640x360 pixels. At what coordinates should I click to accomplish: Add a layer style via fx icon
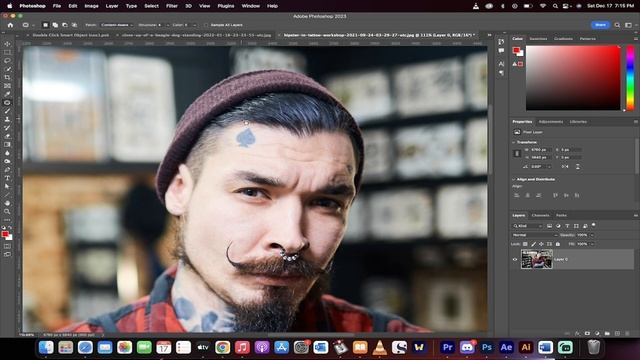coord(577,333)
